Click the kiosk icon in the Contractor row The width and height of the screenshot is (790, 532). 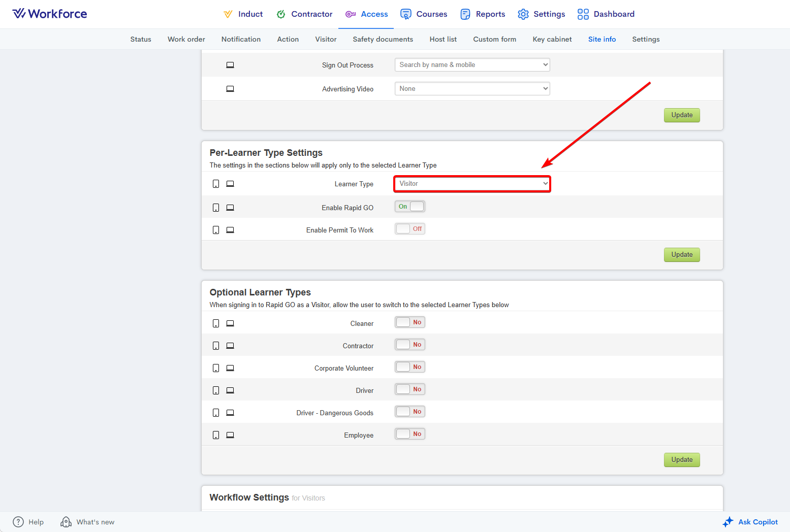coord(230,346)
